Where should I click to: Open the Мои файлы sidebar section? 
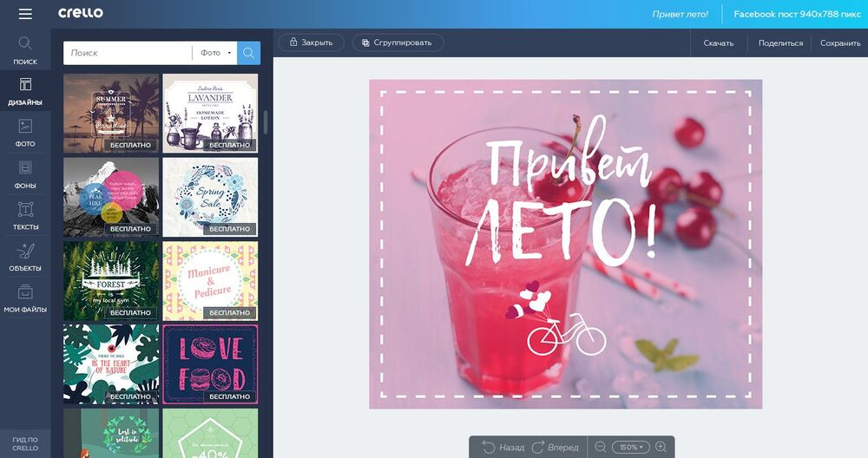click(x=25, y=298)
